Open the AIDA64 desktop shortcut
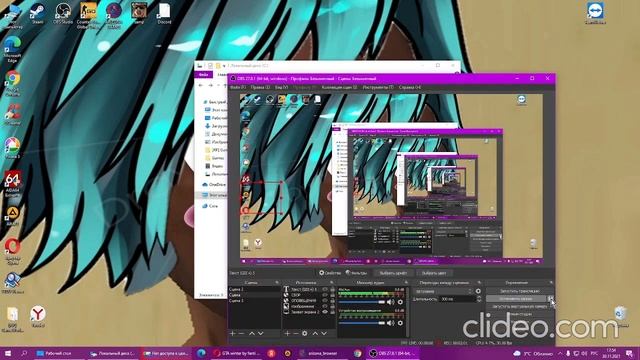This screenshot has height=360, width=640. pos(12,184)
